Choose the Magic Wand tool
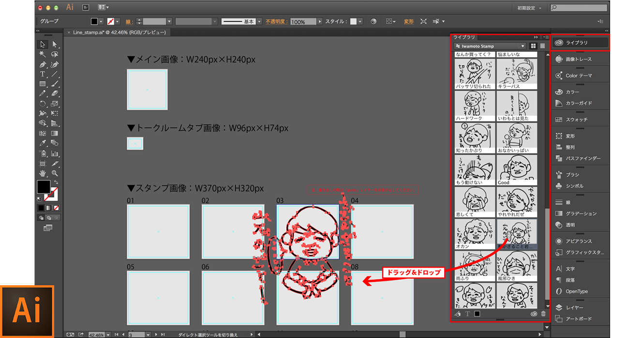Image resolution: width=644 pixels, height=338 pixels. click(x=43, y=54)
